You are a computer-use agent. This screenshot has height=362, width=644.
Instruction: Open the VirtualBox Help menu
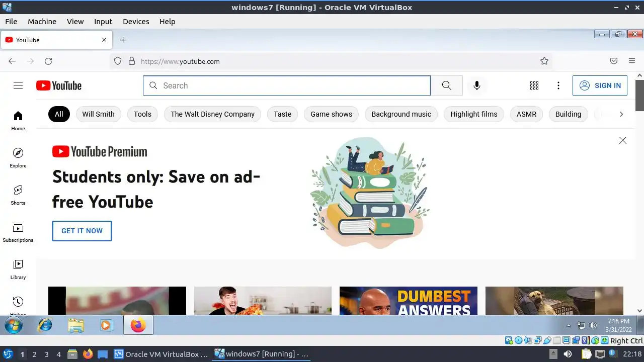click(x=168, y=22)
